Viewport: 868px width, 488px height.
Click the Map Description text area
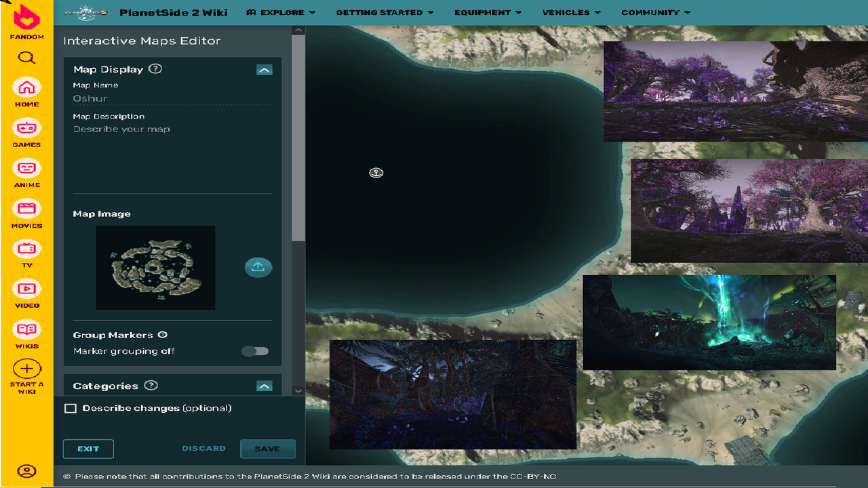pos(172,157)
